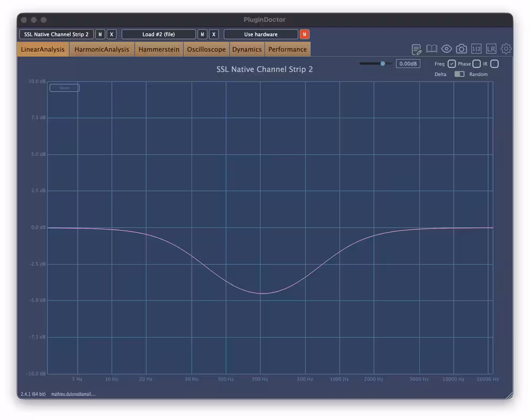Viewport: 530px width, 420px height.
Task: Click the 0.0 dB axis label
Action: tap(38, 227)
